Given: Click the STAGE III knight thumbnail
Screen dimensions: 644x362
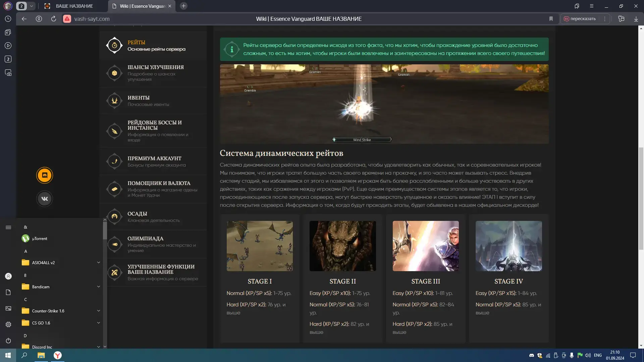Looking at the screenshot, I should (426, 246).
